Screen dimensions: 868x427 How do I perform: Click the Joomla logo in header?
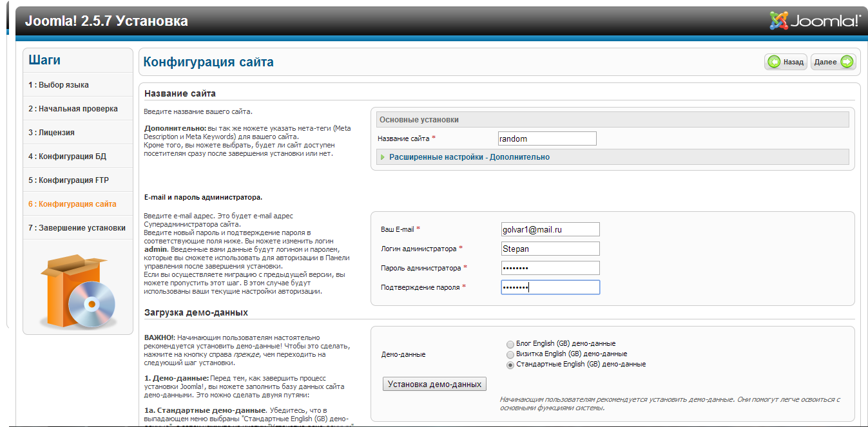[x=815, y=21]
